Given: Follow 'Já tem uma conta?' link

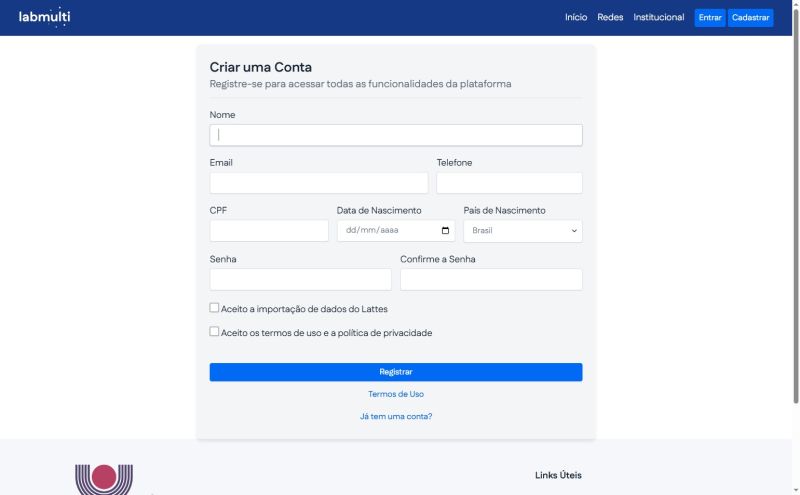Looking at the screenshot, I should (396, 416).
